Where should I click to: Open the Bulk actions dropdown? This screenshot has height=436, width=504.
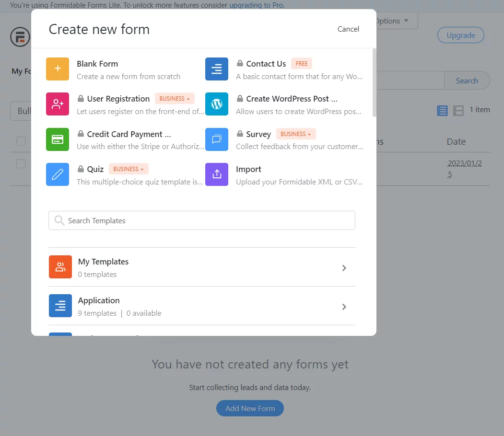(21, 111)
